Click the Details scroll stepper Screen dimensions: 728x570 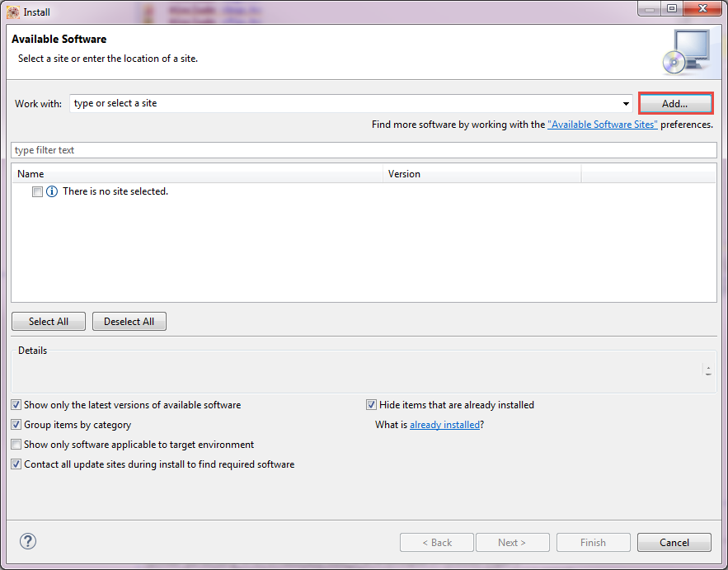708,370
